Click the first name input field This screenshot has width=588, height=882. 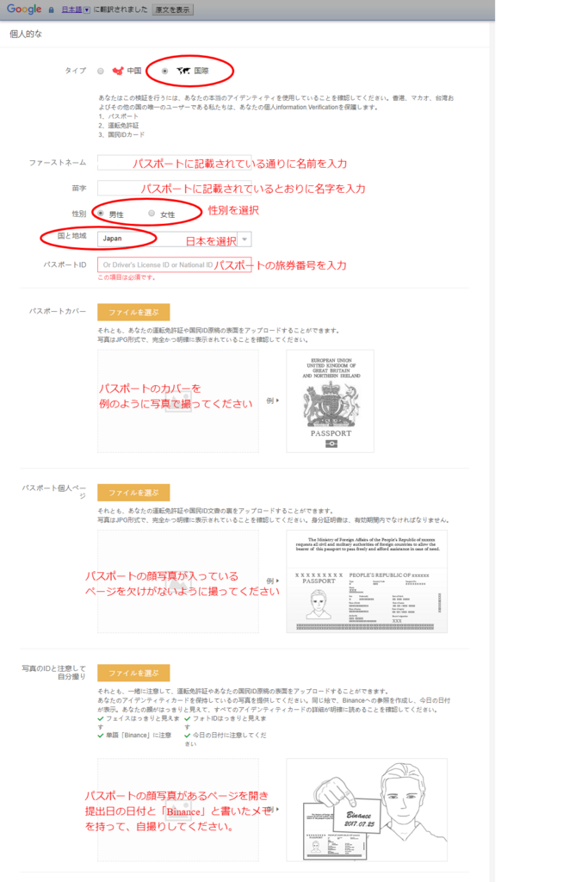pyautogui.click(x=174, y=163)
